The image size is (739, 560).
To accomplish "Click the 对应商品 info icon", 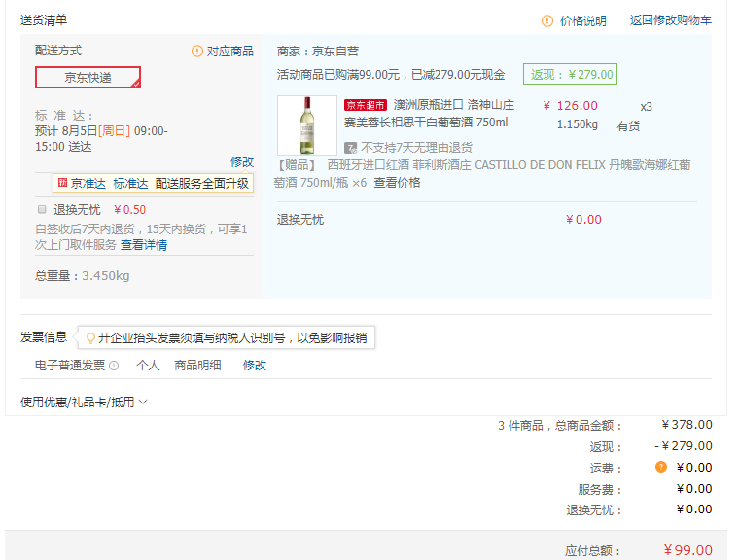I will coord(197,51).
